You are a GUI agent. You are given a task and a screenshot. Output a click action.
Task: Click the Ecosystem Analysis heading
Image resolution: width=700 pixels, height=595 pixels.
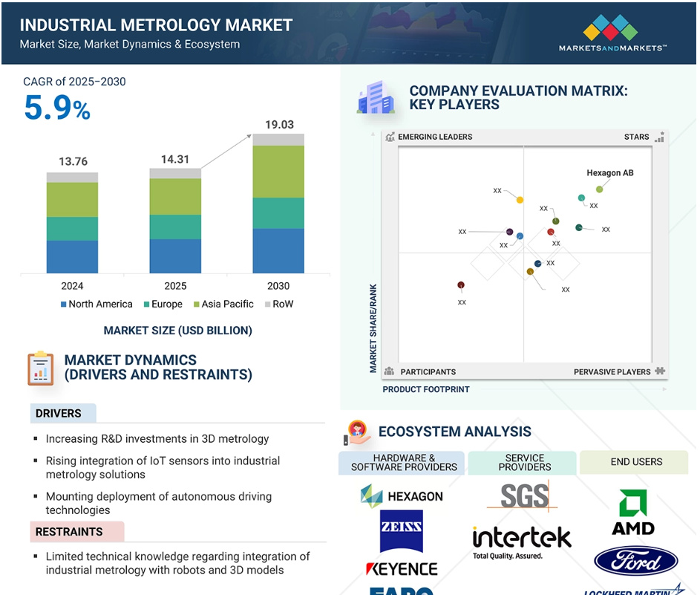point(454,432)
